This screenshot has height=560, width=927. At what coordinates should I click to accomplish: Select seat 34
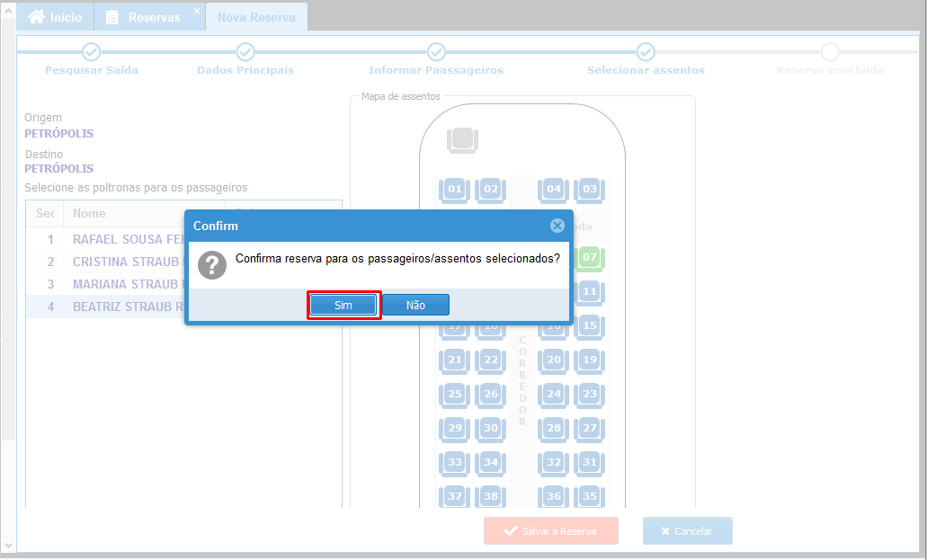point(491,464)
